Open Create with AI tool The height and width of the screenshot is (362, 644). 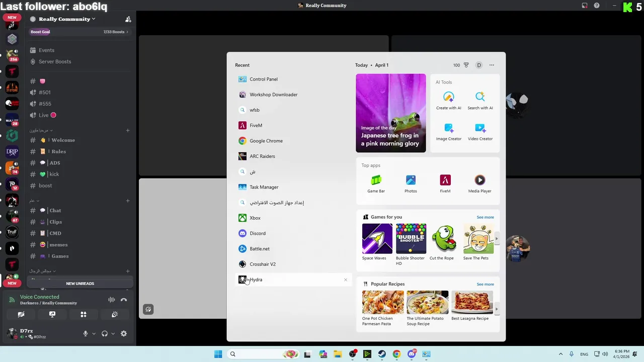[x=449, y=101]
